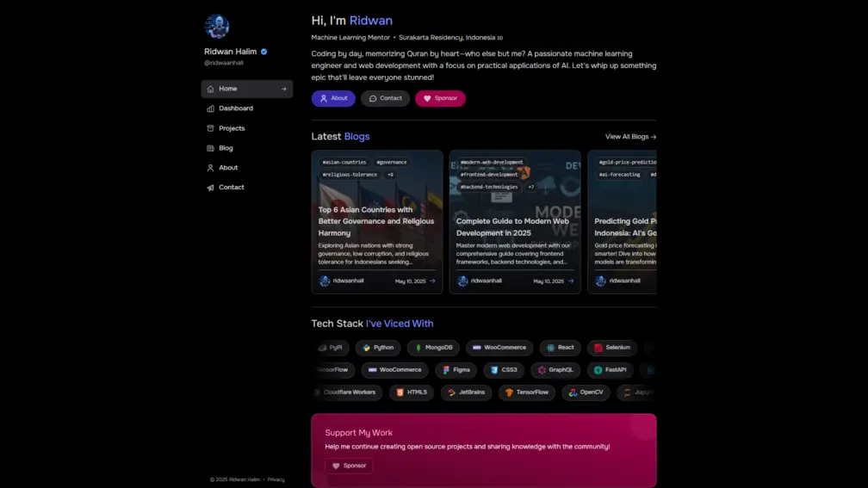Click the @ridwaanhall handle text
The height and width of the screenshot is (488, 868).
pyautogui.click(x=224, y=63)
